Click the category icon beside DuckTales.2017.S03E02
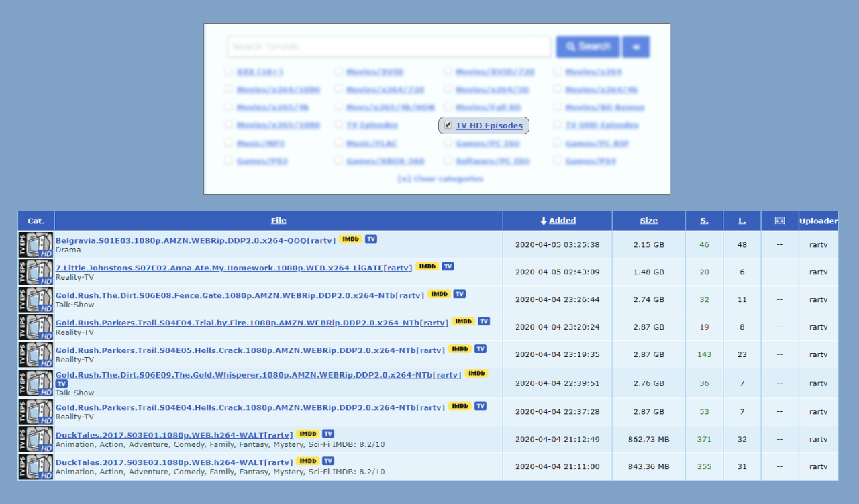The width and height of the screenshot is (859, 504). (36, 466)
